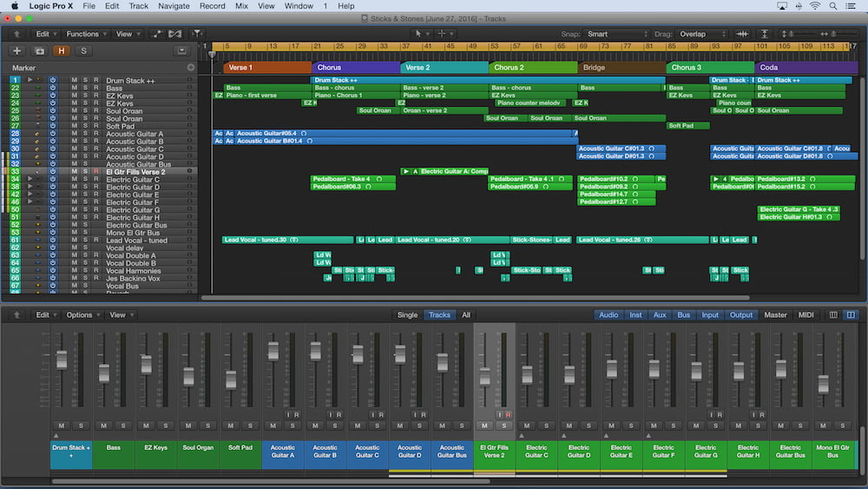Open the Navigate menu

[174, 6]
